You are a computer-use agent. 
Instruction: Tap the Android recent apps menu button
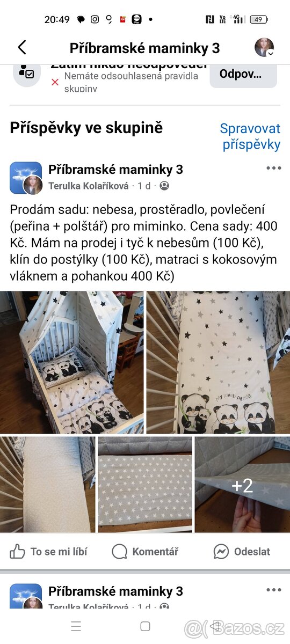point(76,626)
